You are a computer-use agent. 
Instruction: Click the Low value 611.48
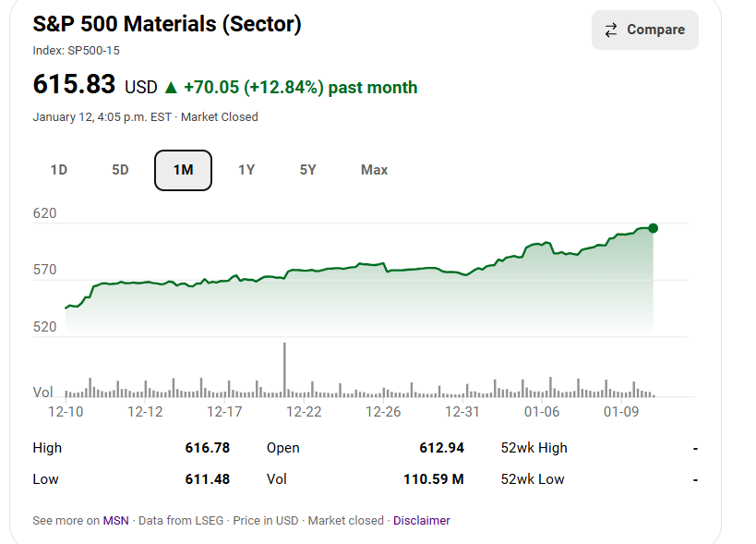click(x=207, y=479)
